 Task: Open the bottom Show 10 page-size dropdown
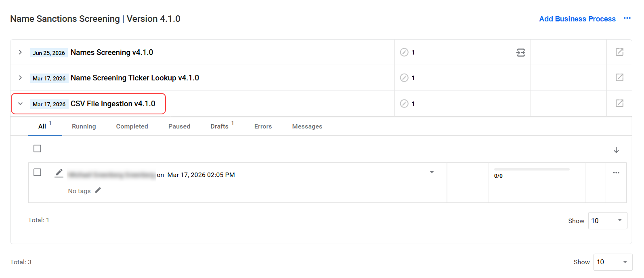613,262
